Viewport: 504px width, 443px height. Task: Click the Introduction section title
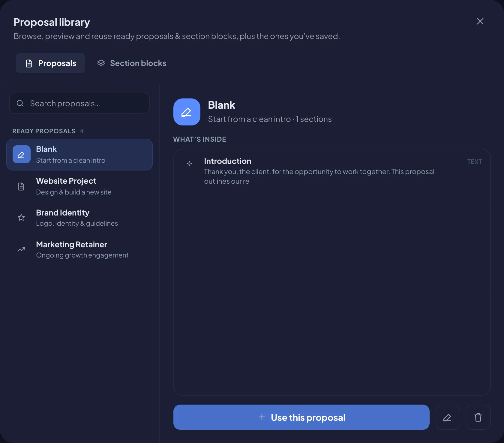tap(227, 161)
